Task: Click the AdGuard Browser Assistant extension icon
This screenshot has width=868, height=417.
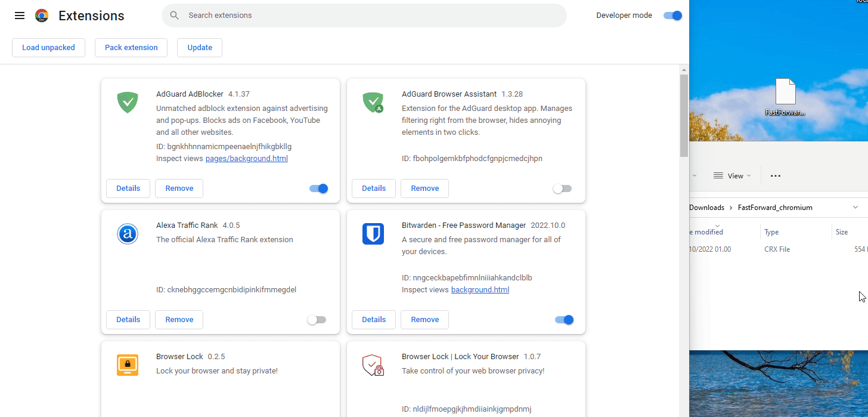Action: click(373, 102)
